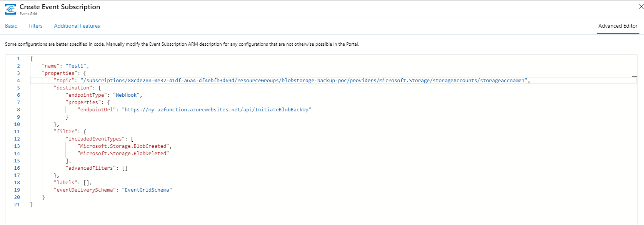Click line number 4 in gutter
Screen dimensions: 644x225
(18, 81)
